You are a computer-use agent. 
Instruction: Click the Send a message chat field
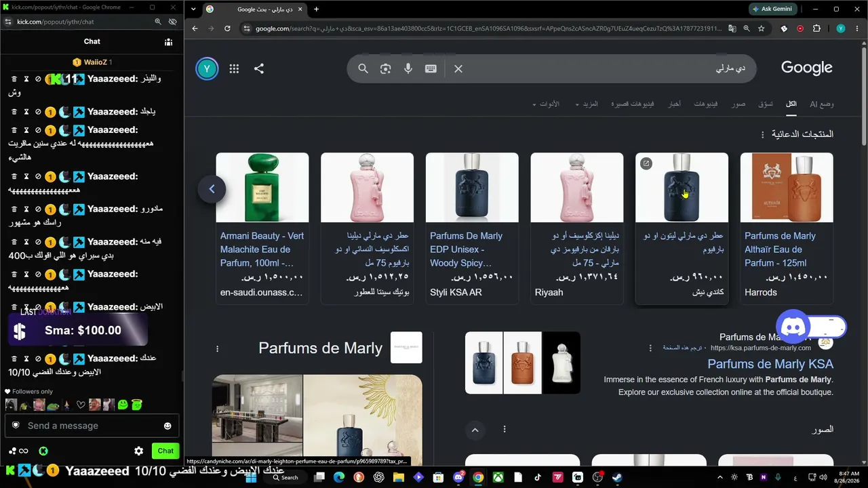[92, 426]
